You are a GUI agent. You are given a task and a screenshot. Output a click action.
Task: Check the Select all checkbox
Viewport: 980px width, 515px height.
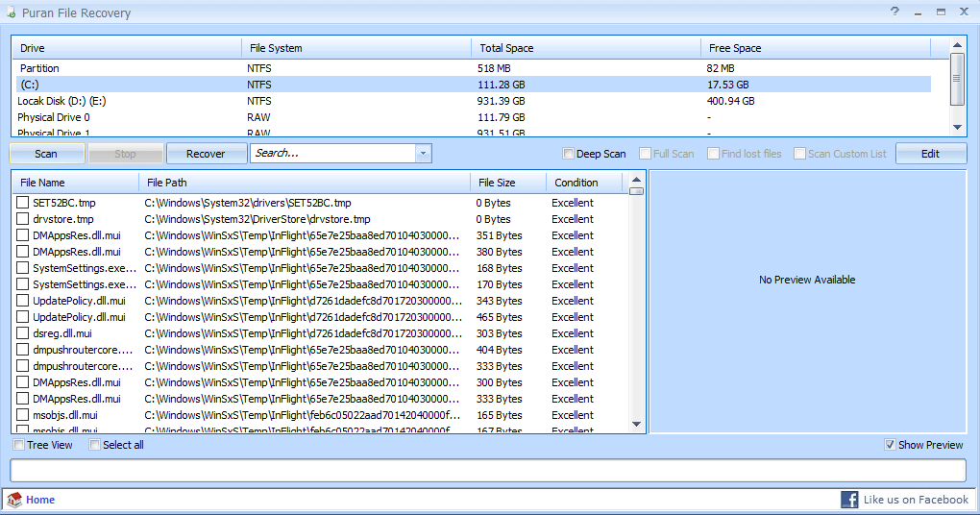pos(94,445)
